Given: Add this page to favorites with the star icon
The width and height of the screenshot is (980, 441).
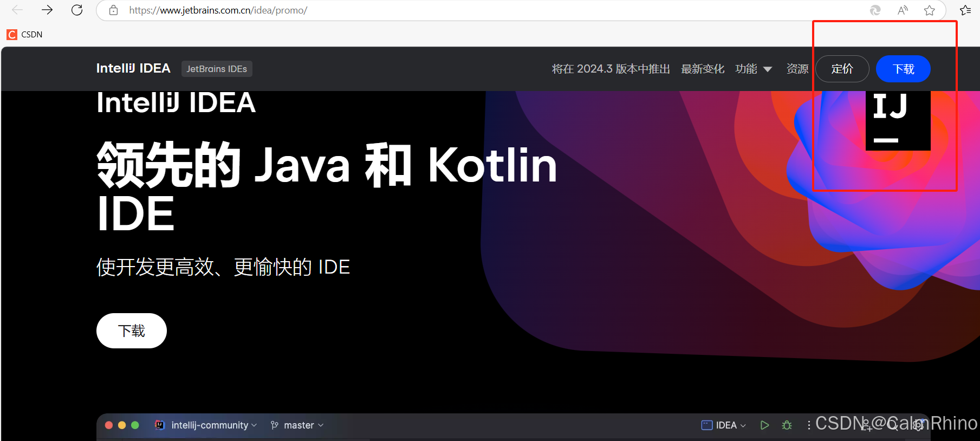Looking at the screenshot, I should point(930,10).
